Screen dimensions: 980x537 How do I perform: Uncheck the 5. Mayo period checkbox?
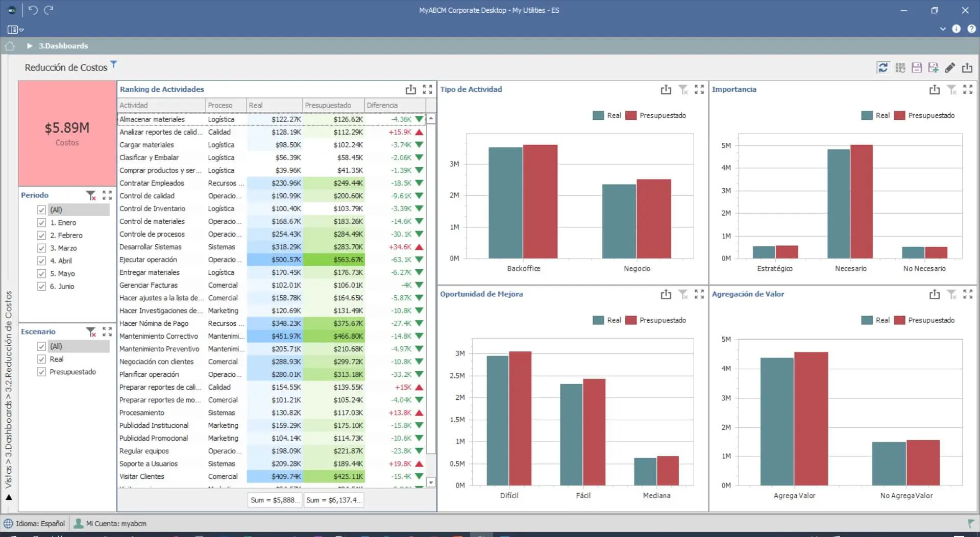pos(41,274)
